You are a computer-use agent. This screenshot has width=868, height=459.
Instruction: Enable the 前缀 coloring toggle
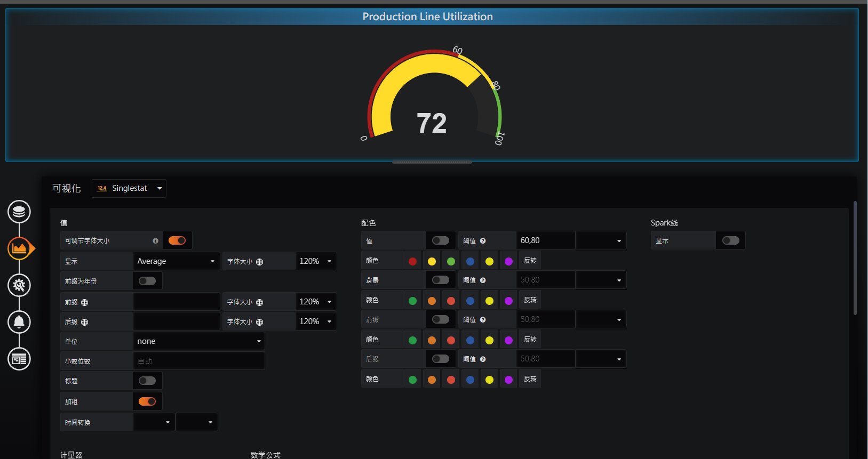point(441,319)
